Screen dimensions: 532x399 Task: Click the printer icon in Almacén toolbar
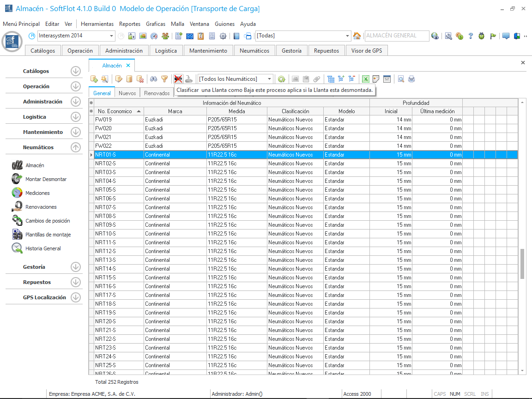coord(411,79)
